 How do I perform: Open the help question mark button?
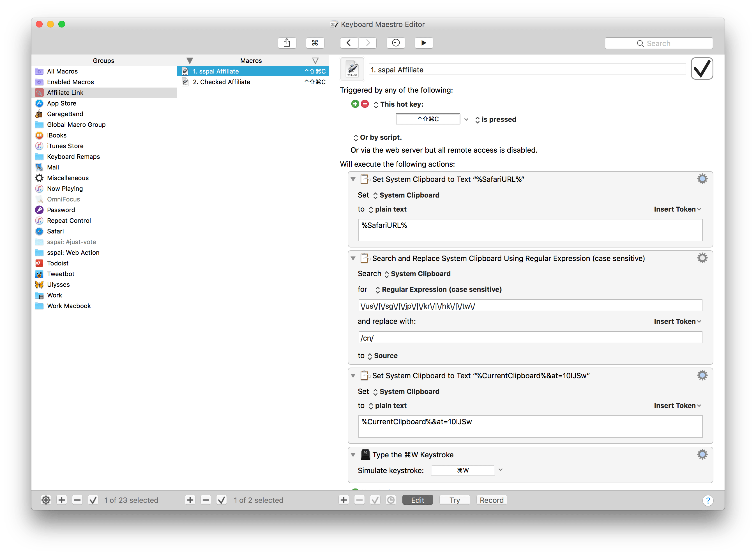tap(708, 501)
